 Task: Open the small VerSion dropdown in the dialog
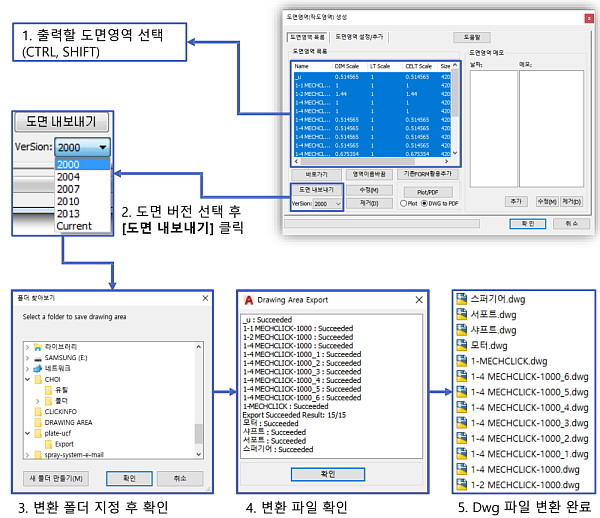[x=328, y=204]
